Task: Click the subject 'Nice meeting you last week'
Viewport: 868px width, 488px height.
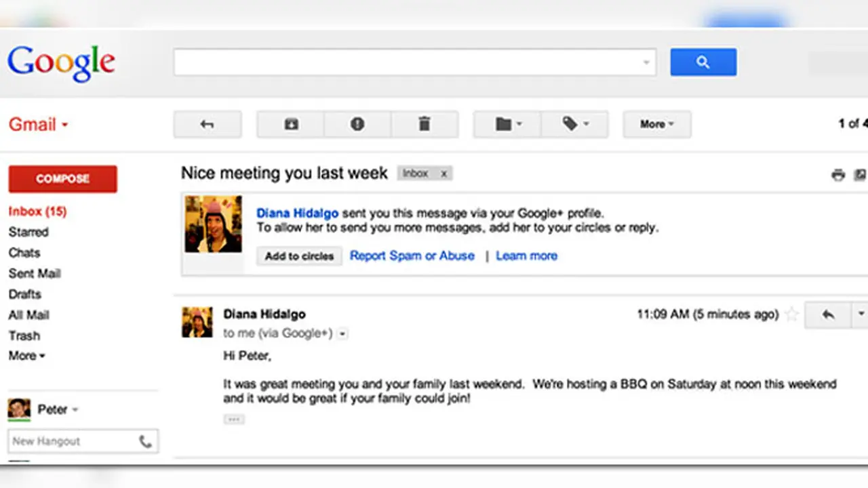Action: [x=284, y=174]
